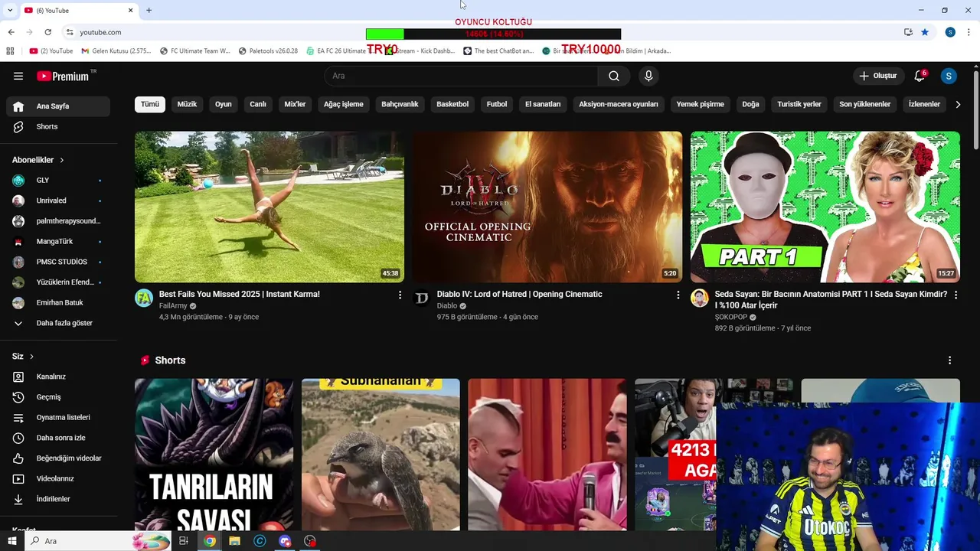980x551 pixels.
Task: Open Task View on the taskbar
Action: coord(184,541)
